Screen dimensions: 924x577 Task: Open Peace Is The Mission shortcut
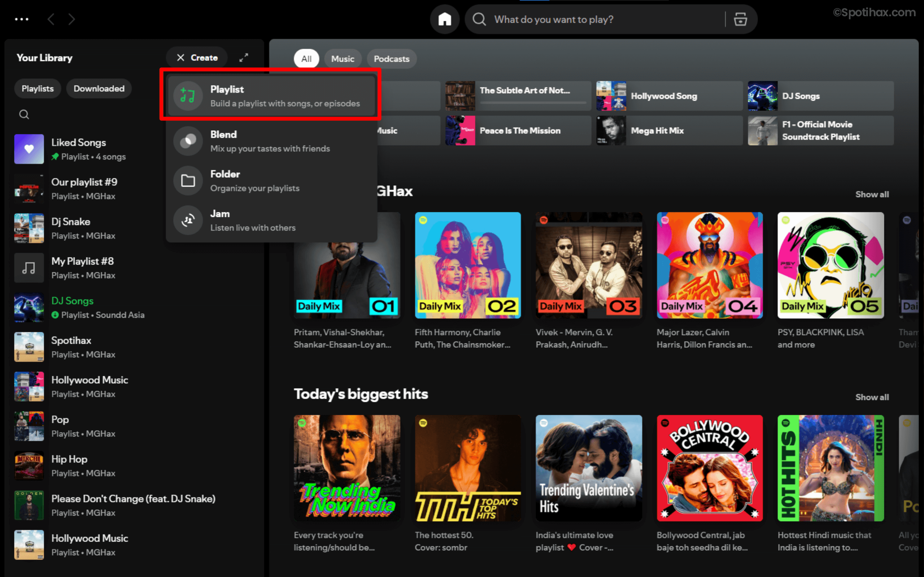tap(518, 130)
